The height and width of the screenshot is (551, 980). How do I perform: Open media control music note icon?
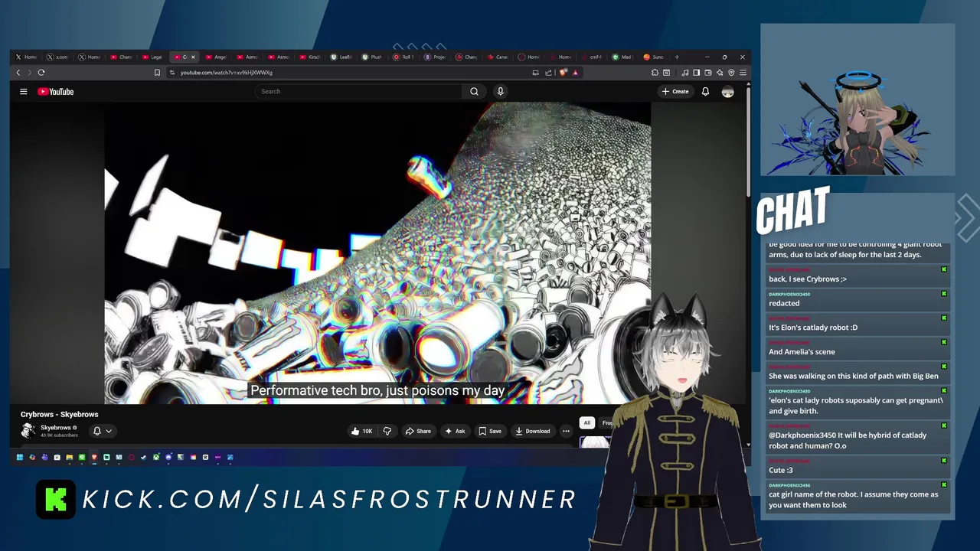pyautogui.click(x=685, y=72)
